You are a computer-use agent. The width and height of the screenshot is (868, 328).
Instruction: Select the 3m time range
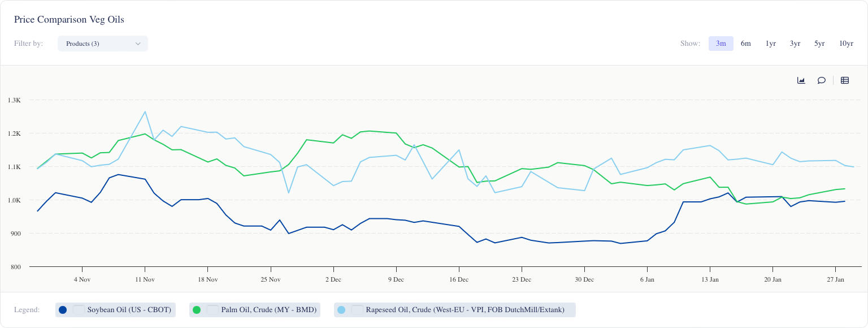click(x=721, y=44)
